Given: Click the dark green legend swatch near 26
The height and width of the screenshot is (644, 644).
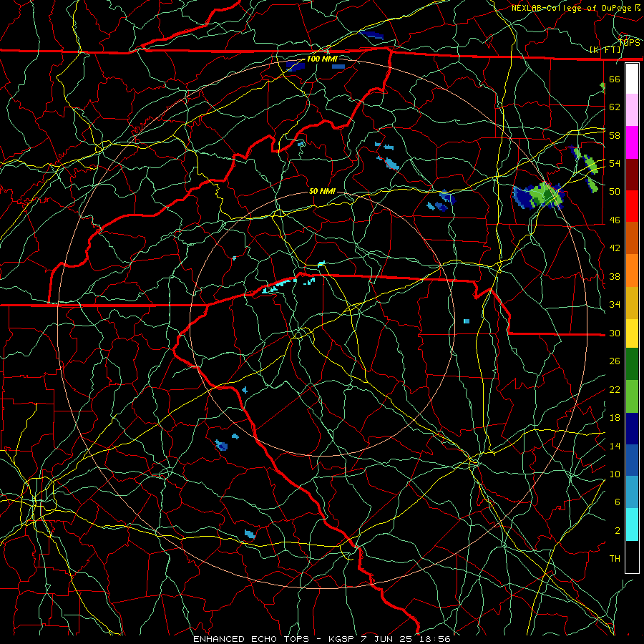Looking at the screenshot, I should 632,364.
